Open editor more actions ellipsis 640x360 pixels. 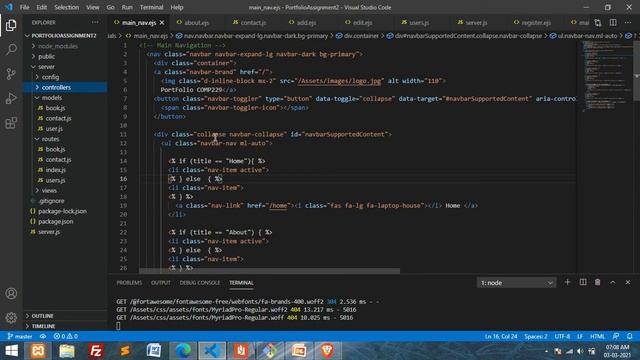(x=628, y=22)
